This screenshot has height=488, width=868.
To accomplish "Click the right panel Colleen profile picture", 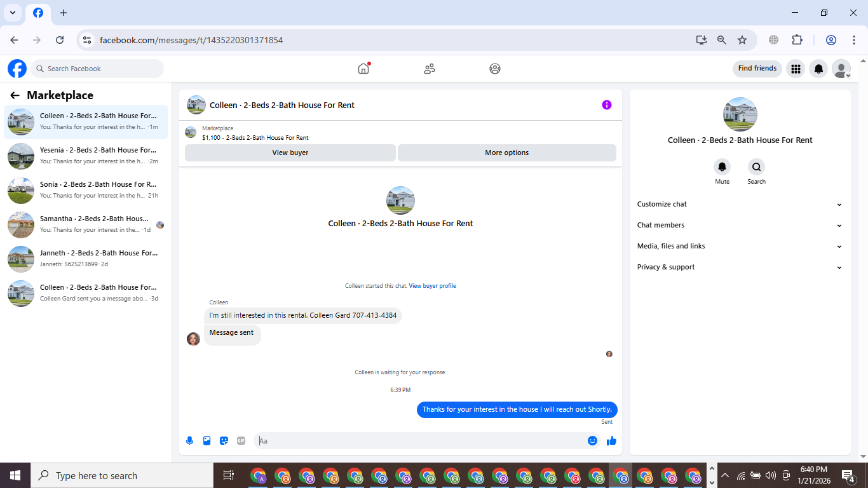I will coord(740,114).
